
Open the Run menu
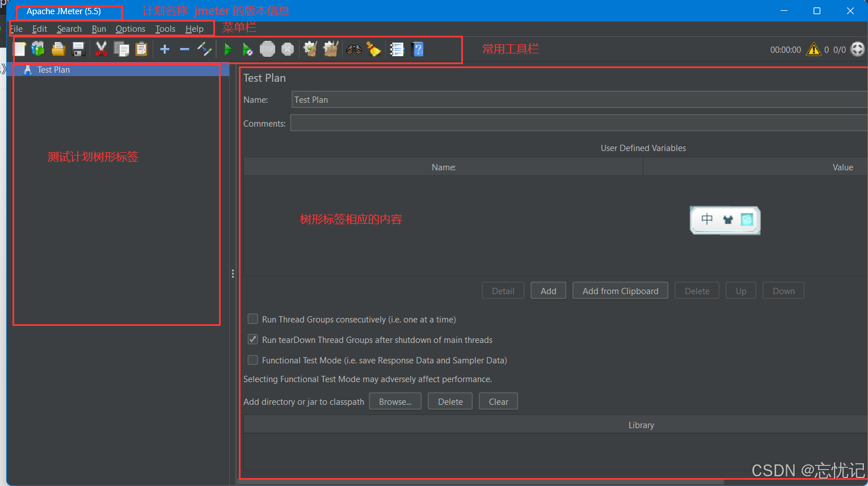pyautogui.click(x=99, y=28)
